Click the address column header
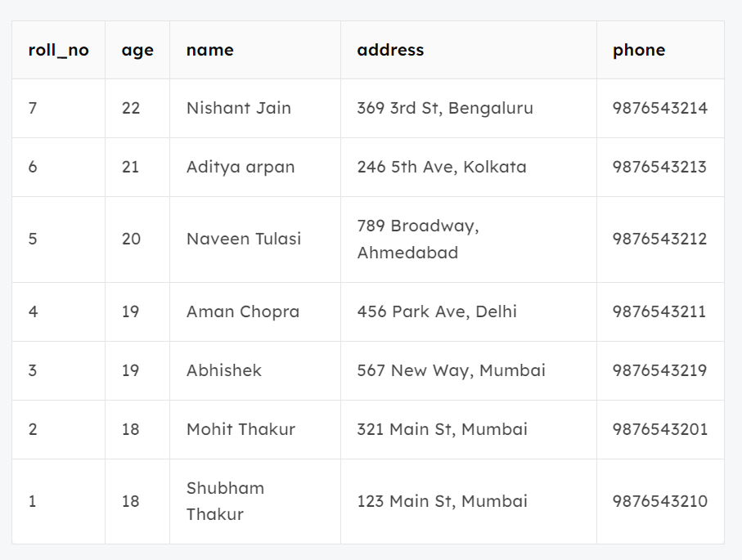 coord(390,50)
